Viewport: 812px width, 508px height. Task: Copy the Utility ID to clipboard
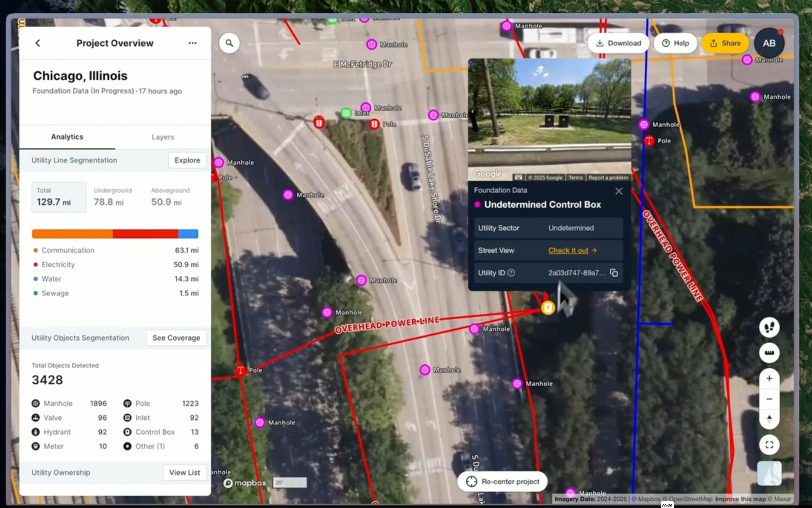(614, 273)
